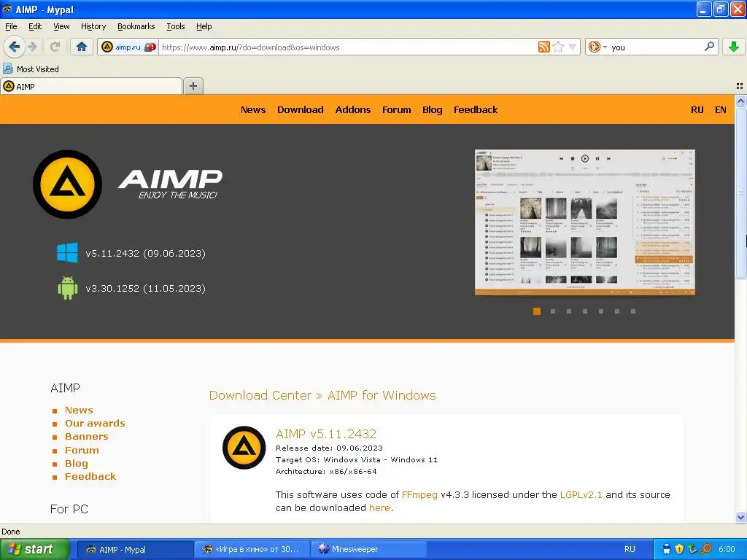Click the Windows logo download icon
Screen dimensions: 747x560
tap(67, 253)
